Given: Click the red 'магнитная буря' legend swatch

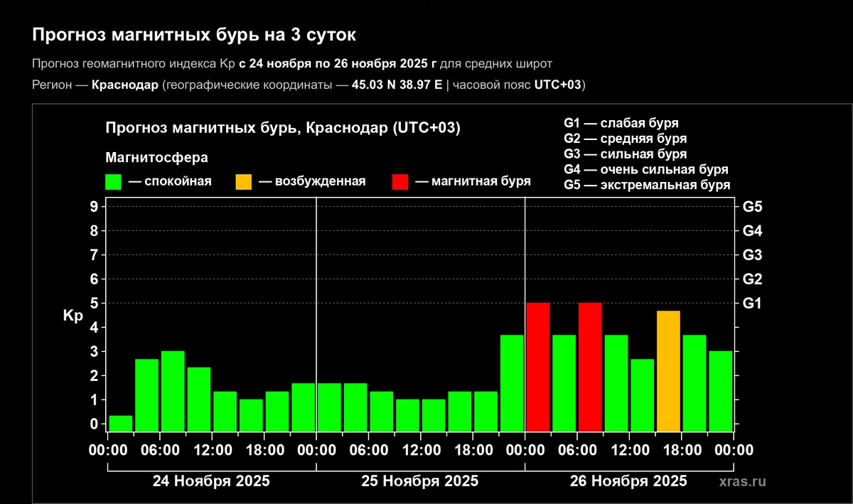Looking at the screenshot, I should 400,181.
